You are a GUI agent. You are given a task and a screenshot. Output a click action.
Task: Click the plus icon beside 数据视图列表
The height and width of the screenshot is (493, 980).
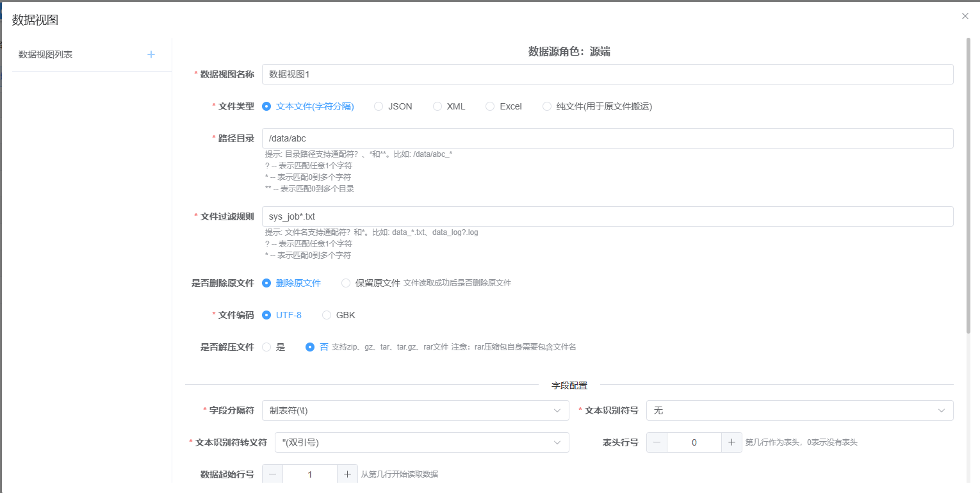[x=151, y=54]
